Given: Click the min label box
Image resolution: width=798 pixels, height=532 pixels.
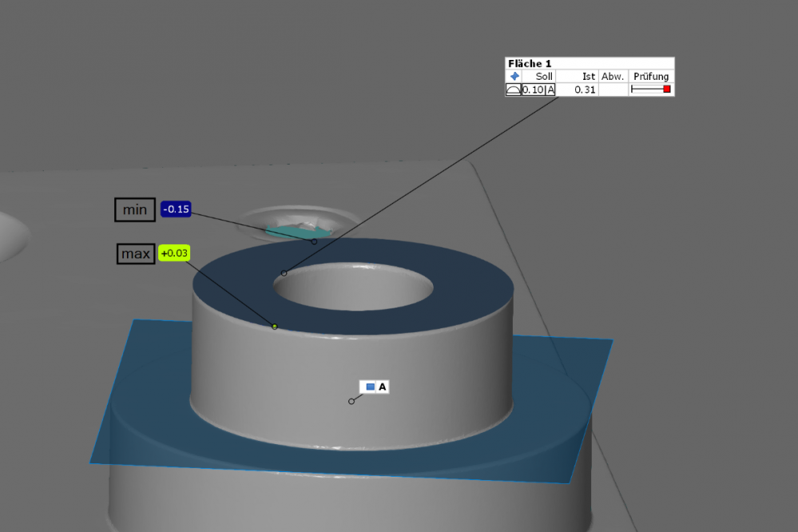Looking at the screenshot, I should 134,209.
